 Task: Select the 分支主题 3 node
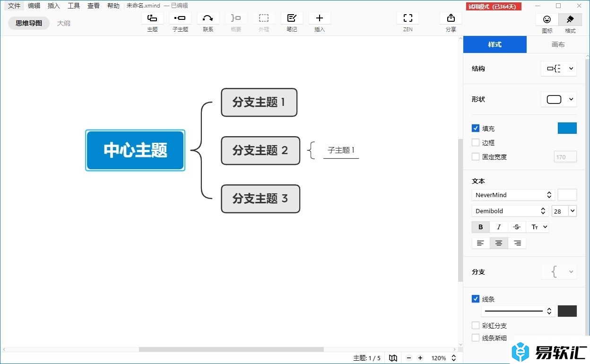tap(260, 199)
